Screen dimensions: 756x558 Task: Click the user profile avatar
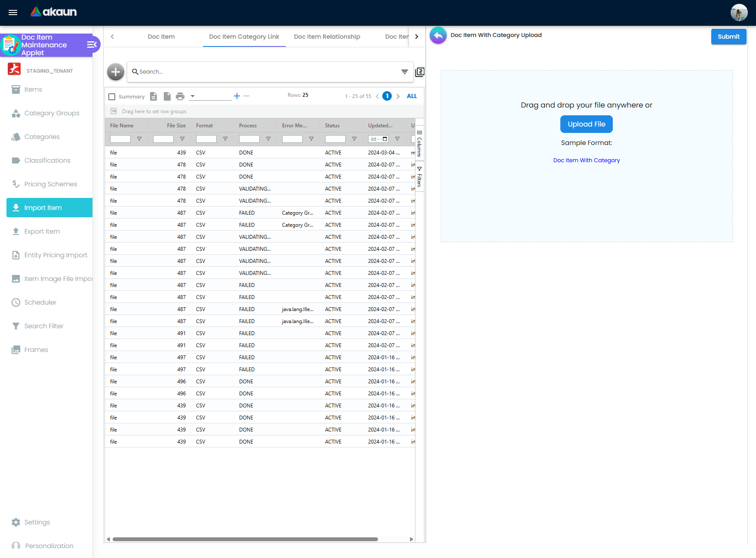point(739,12)
